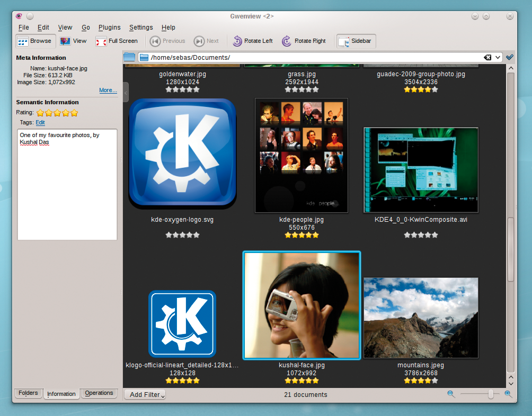Click rating stars under guadec-2009-group-photo.jpg
This screenshot has width=532, height=416.
[x=421, y=89]
